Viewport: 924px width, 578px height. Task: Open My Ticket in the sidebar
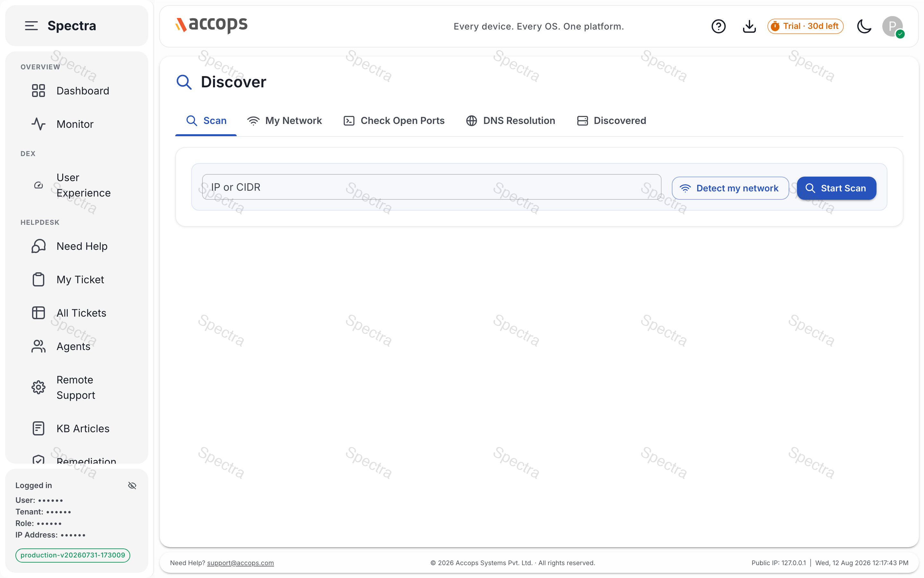click(76, 280)
